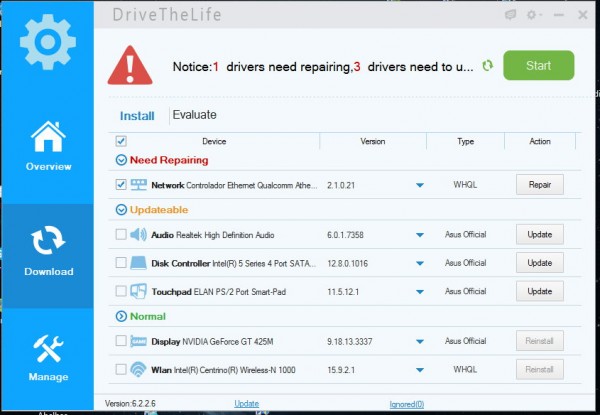Open version dropdown for Touchpad 11.5.12.1
Viewport: 600px width, 415px height.
(420, 292)
